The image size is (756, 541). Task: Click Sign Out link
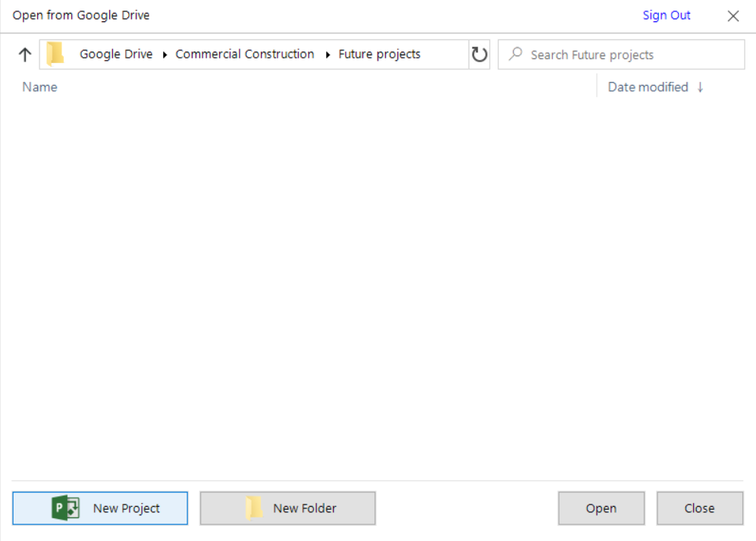click(x=667, y=15)
